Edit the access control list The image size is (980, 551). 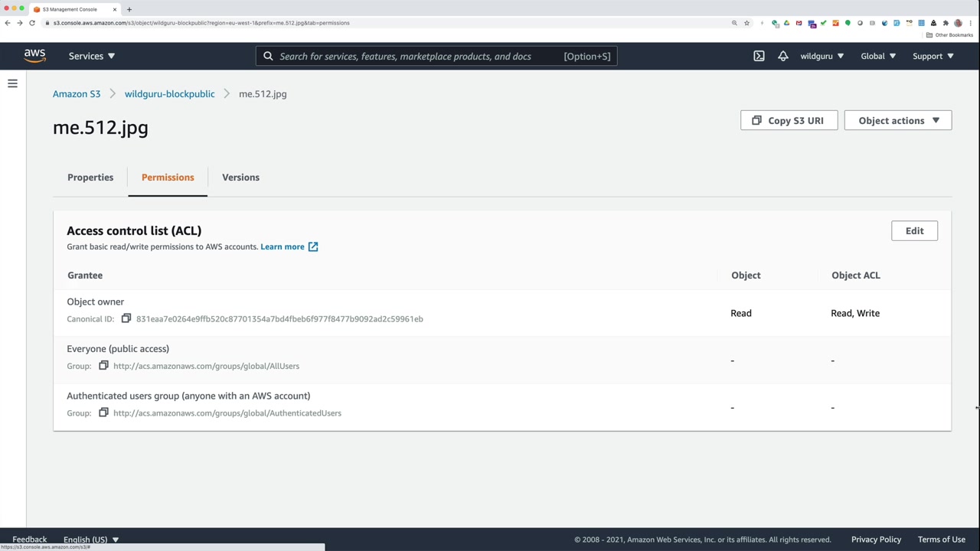[x=914, y=230]
